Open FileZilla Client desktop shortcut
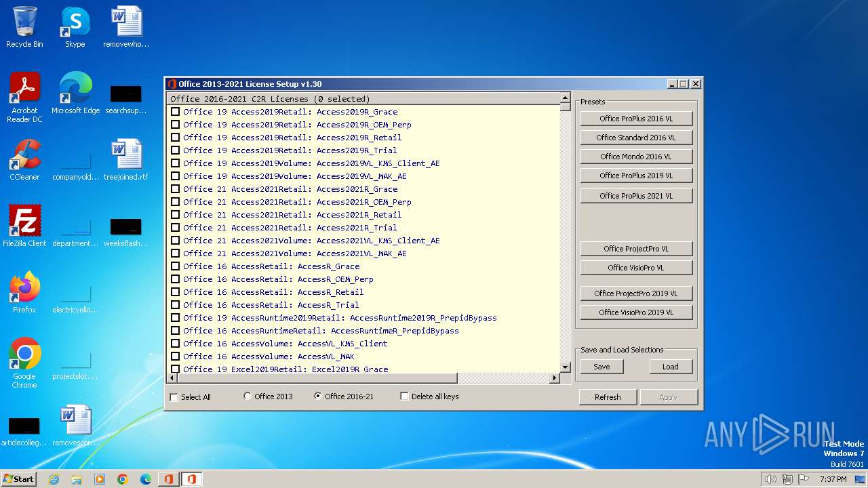The height and width of the screenshot is (488, 868). tap(24, 226)
